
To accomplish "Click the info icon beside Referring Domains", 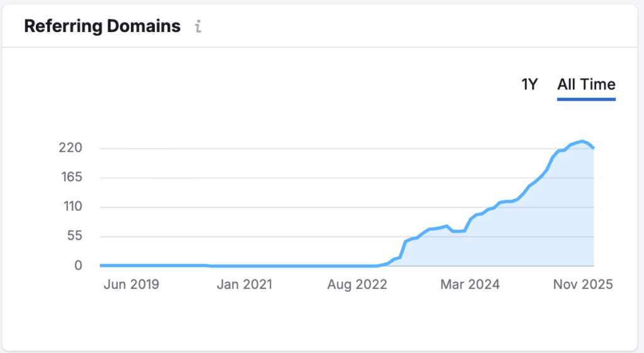I will pyautogui.click(x=198, y=27).
